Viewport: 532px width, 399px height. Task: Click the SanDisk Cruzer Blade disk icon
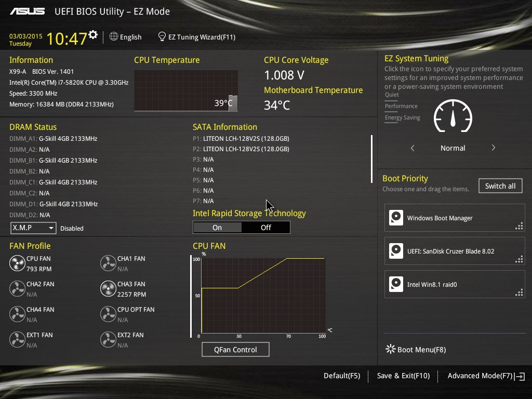[396, 251]
